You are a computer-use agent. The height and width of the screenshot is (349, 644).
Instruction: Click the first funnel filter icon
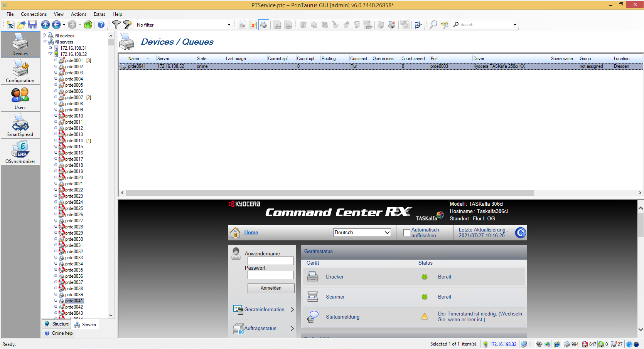116,25
